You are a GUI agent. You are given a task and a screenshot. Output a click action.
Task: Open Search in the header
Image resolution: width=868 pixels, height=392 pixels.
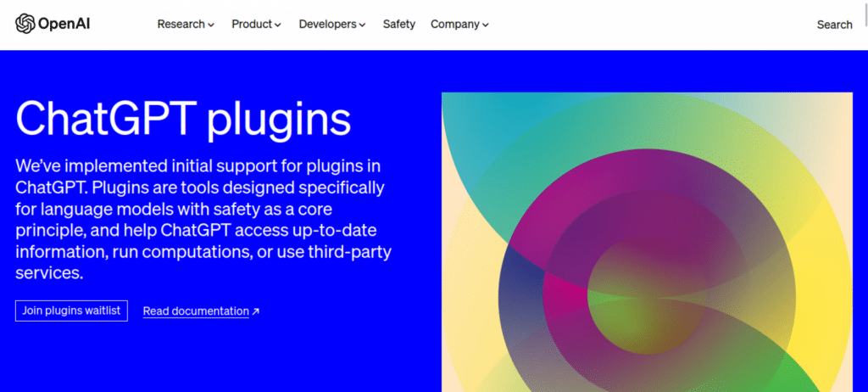click(x=834, y=25)
